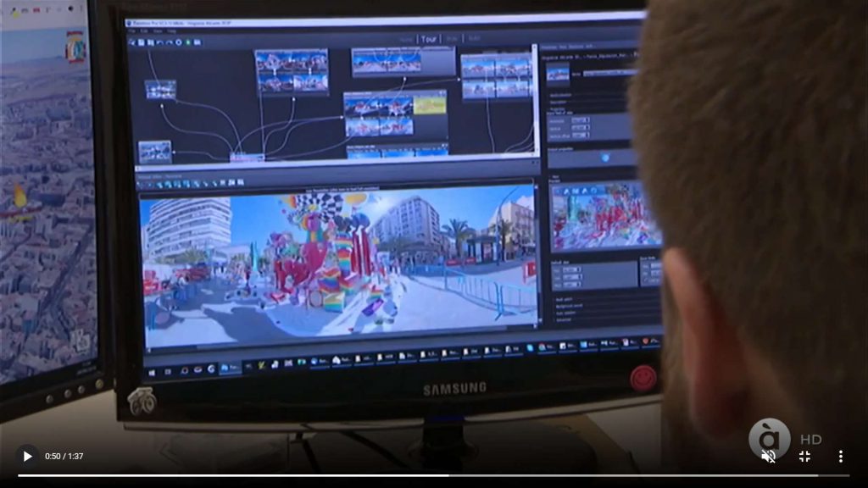Select the small top-left node in the tour graph

pyautogui.click(x=160, y=90)
